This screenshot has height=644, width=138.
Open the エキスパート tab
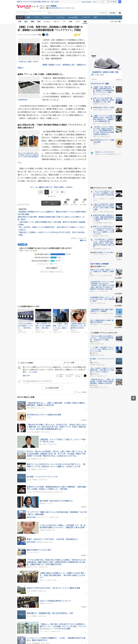(48, 17)
